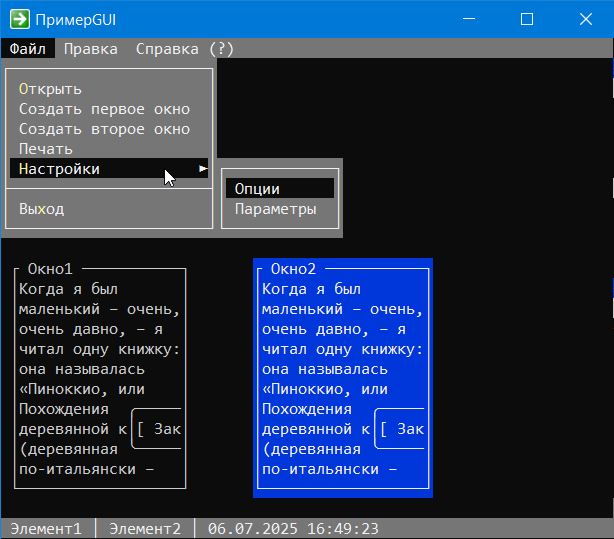
Task: Click Элемент1 in the status bar
Action: 46,528
